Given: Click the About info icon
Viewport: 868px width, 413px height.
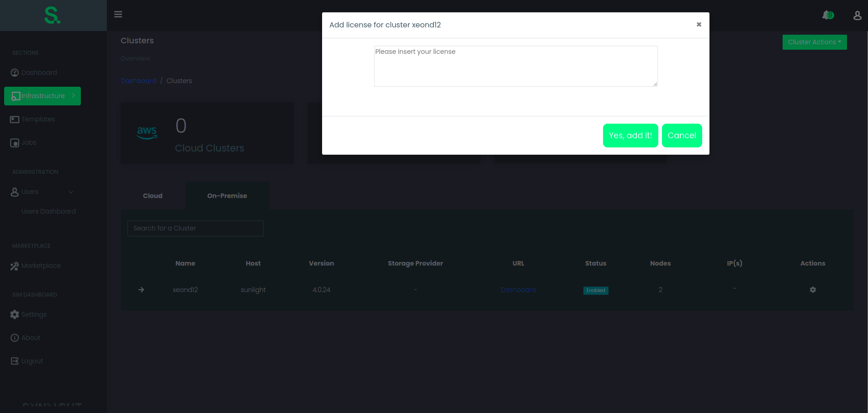Looking at the screenshot, I should [15, 338].
